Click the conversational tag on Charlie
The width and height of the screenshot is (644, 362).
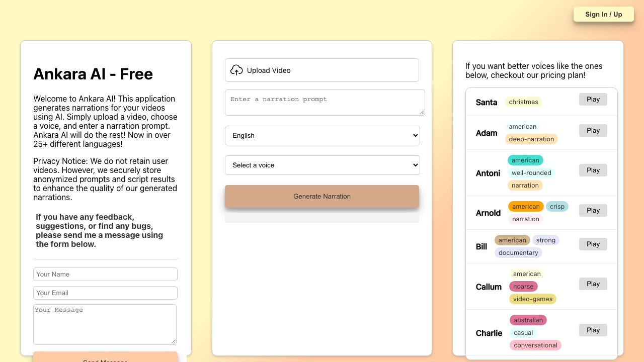click(x=535, y=345)
